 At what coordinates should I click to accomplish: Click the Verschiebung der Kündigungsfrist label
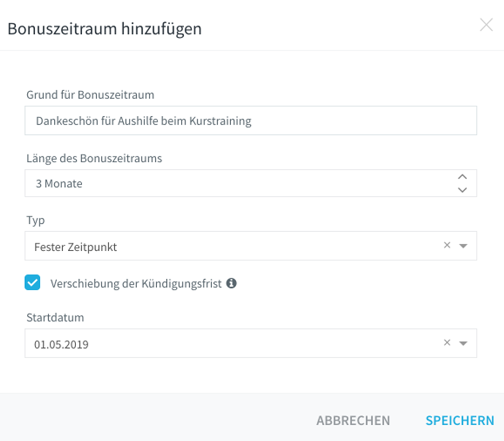136,284
